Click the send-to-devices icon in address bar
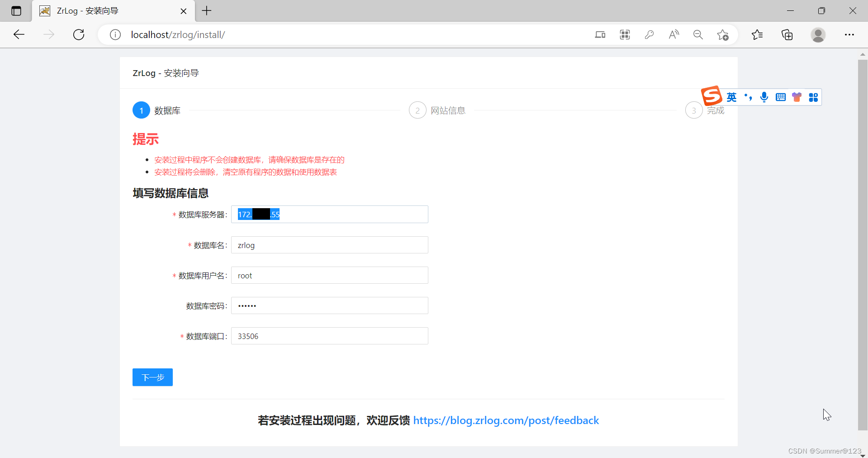 (600, 34)
